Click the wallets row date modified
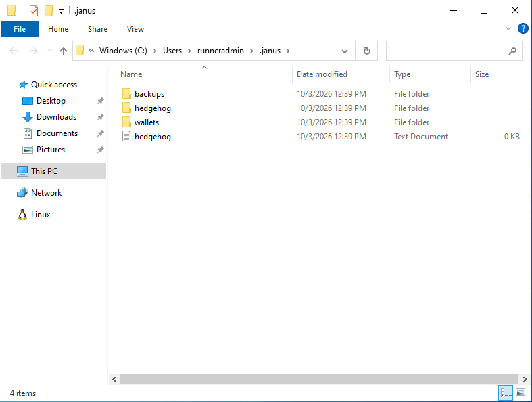Viewport: 532px width, 402px height. tap(331, 122)
